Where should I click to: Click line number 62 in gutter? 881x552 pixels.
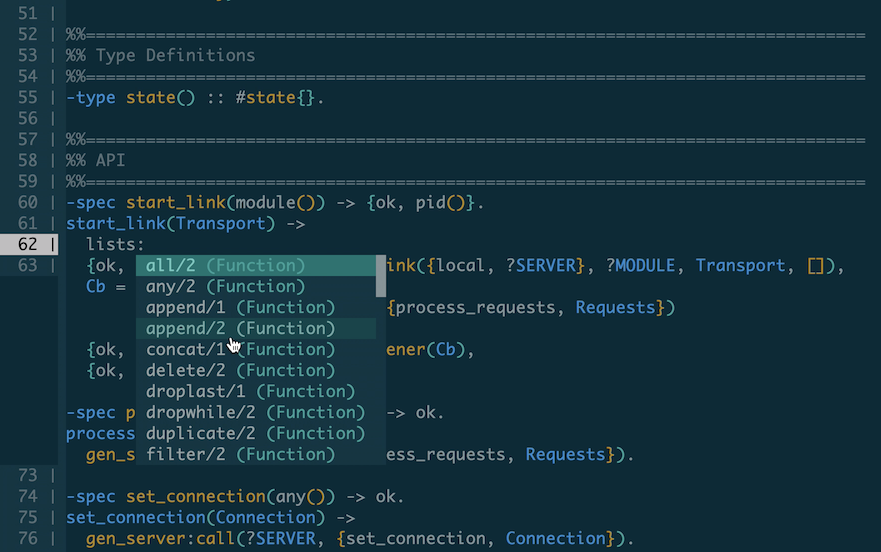(27, 245)
